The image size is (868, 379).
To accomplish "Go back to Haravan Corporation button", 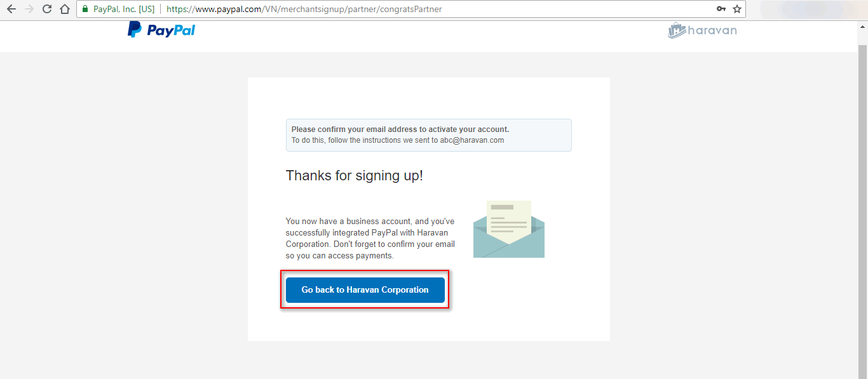I will pos(365,289).
